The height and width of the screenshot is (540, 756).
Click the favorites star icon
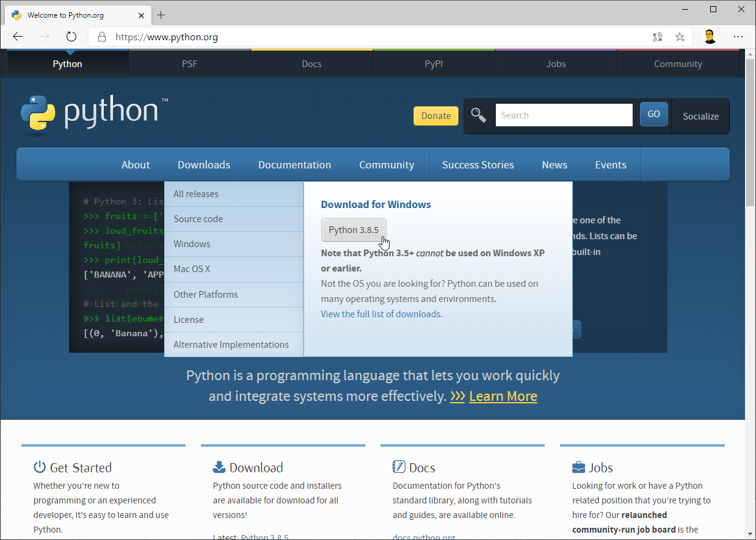point(680,37)
